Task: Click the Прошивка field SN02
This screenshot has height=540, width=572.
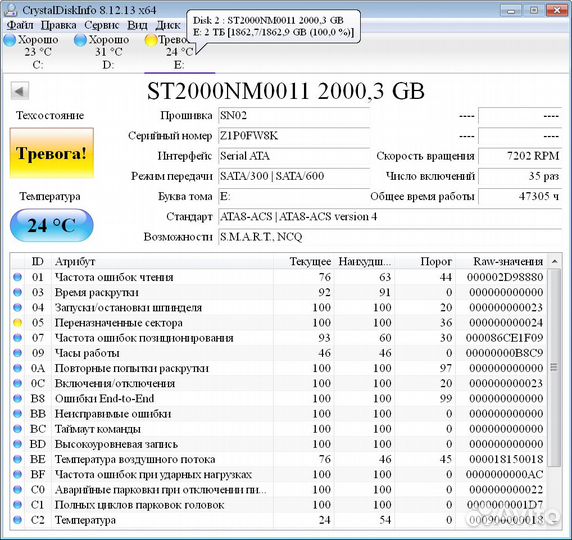Action: coord(294,116)
